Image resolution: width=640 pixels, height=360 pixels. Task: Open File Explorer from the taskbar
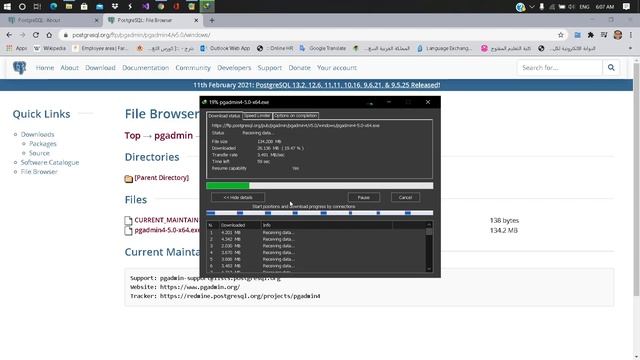(x=69, y=7)
